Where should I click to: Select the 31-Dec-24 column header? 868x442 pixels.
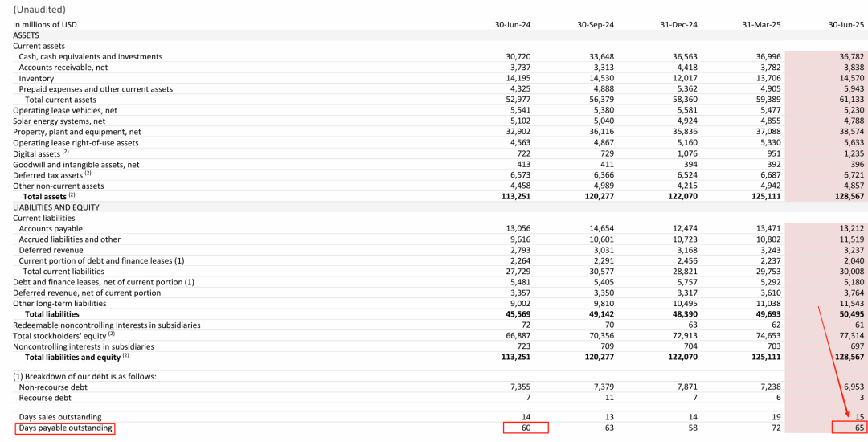click(x=678, y=24)
